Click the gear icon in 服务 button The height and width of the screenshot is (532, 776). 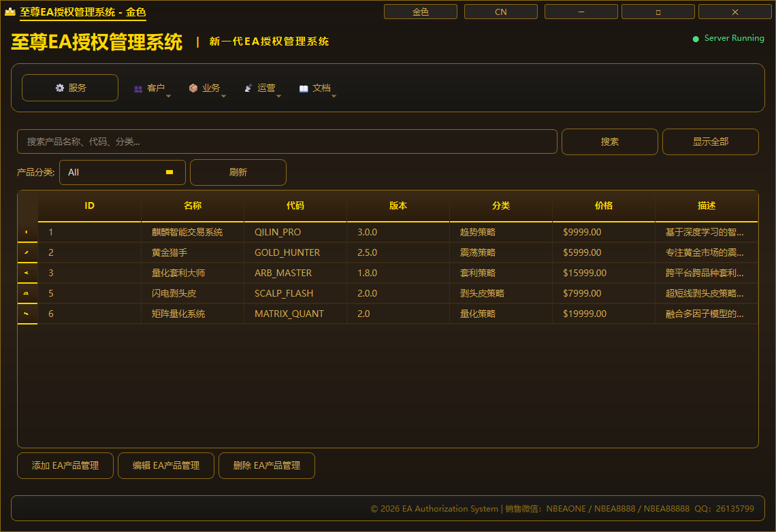click(x=60, y=88)
